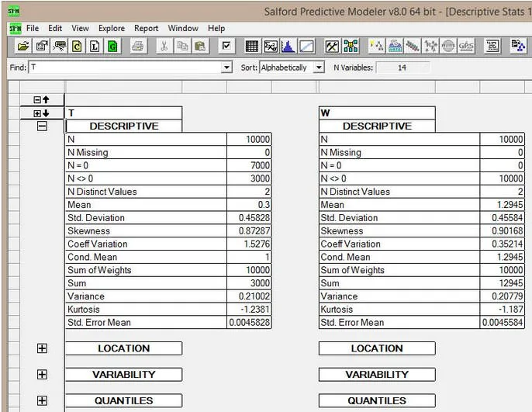This screenshot has width=532, height=412.
Task: Click the T variable DESCRIPTIVE header
Action: [124, 126]
